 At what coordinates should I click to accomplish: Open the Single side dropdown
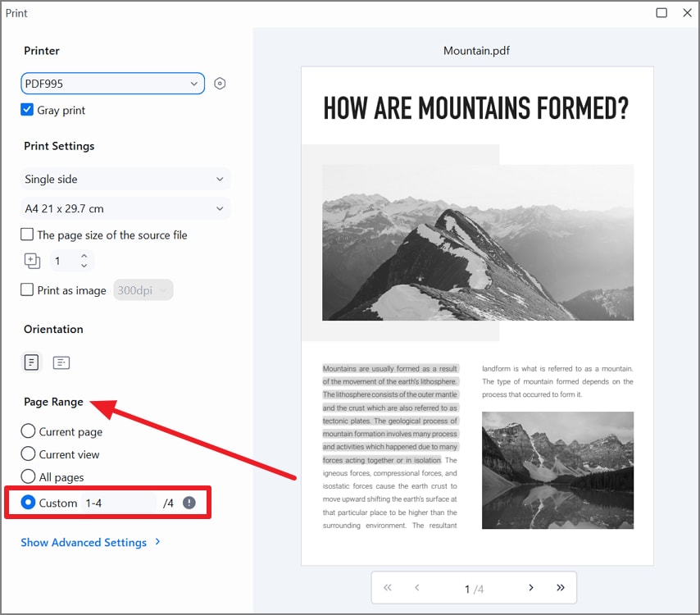pos(125,179)
